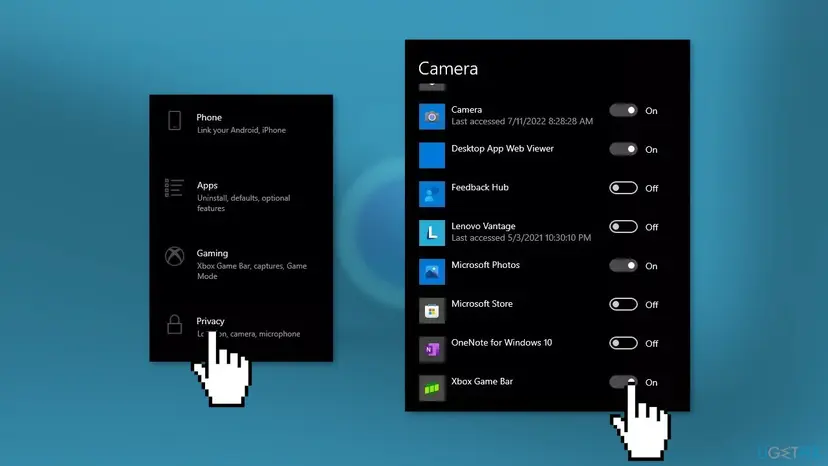Click 'Uninstall, defaults, optional features' description

243,203
